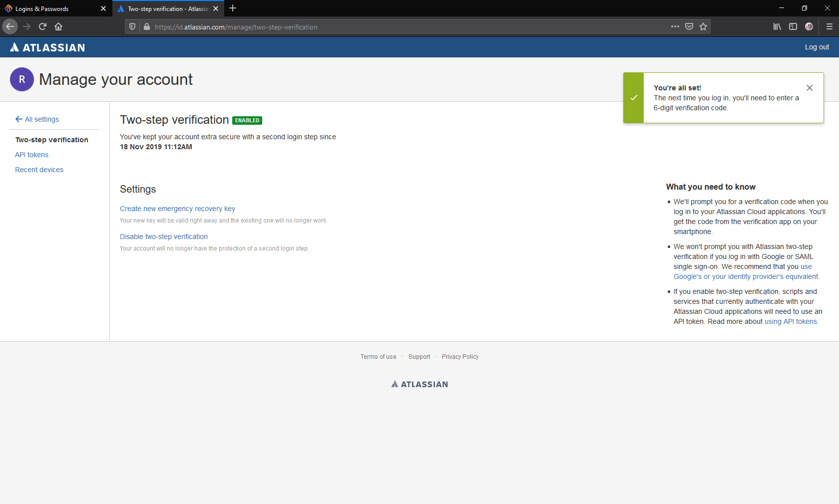The height and width of the screenshot is (504, 839).
Task: Click the Settings section heading
Action: pos(138,189)
